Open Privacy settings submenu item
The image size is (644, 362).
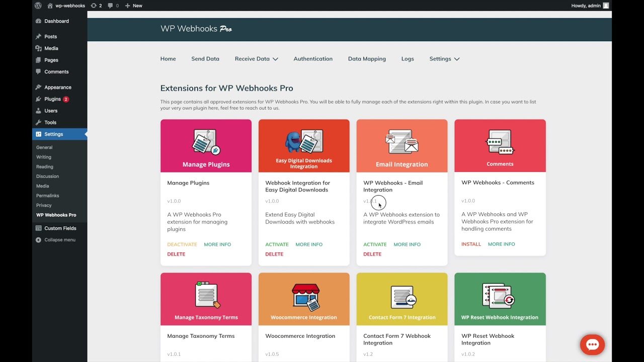(x=44, y=205)
